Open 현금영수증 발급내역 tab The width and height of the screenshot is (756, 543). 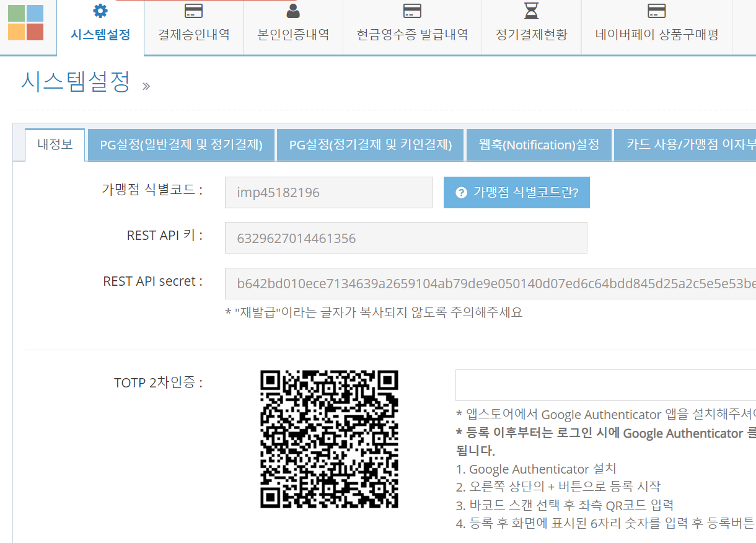pos(412,28)
